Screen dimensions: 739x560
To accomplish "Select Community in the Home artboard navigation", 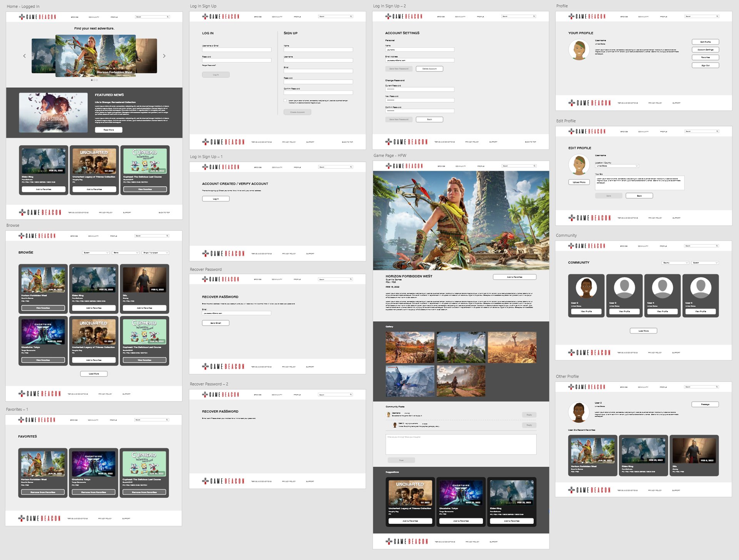I will 94,17.
